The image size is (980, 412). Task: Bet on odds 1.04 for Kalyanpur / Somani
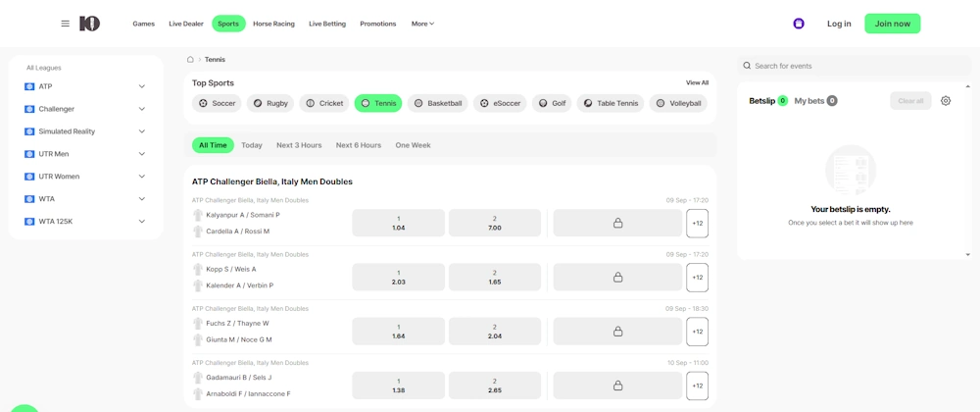399,224
